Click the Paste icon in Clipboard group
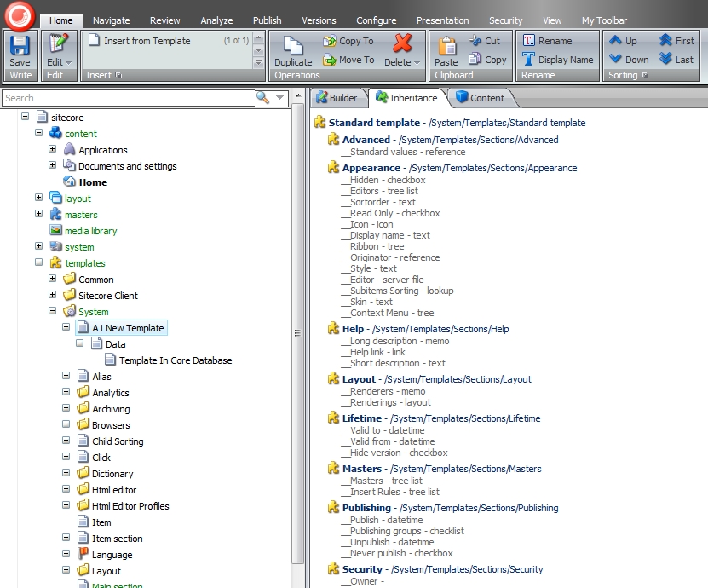708x588 pixels. coord(446,48)
